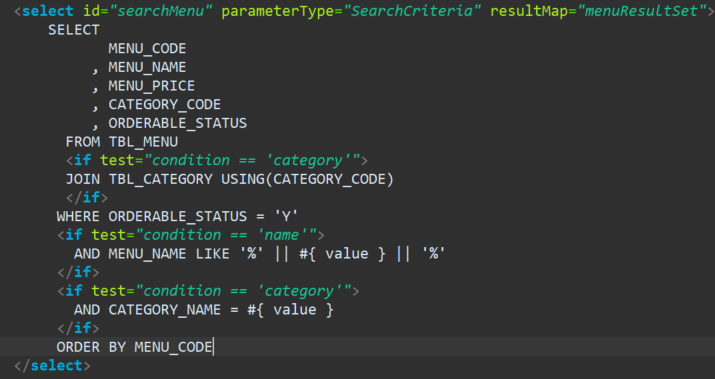This screenshot has height=379, width=715.
Task: Click the </if> after the MENU_NAME LIKE line
Action: (78, 272)
